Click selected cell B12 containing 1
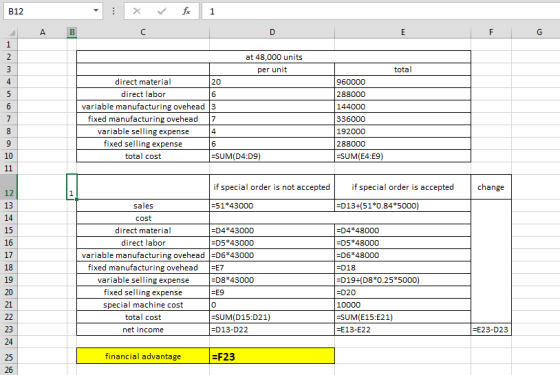Image resolution: width=560 pixels, height=375 pixels. tap(72, 187)
